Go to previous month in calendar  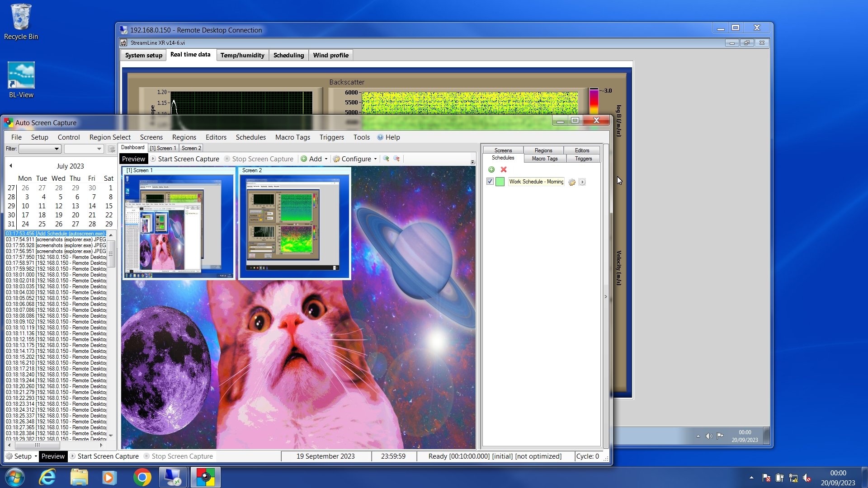[10, 166]
